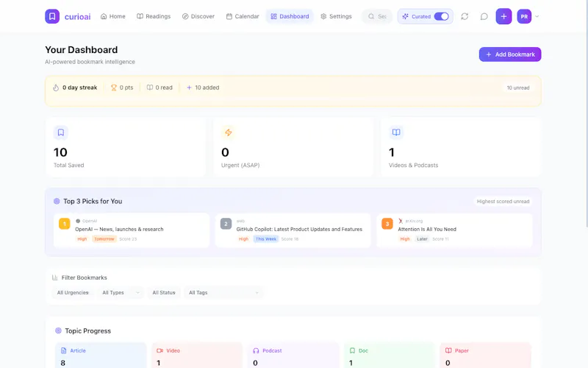
Task: Click the Top 3 Picks target icon
Action: coord(57,201)
